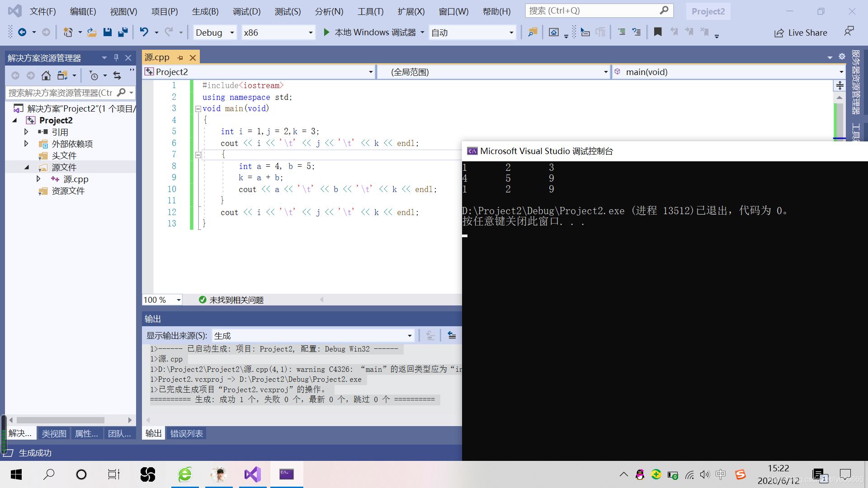Viewport: 868px width, 488px height.
Task: Open the main(void) member dropdown
Action: 728,72
